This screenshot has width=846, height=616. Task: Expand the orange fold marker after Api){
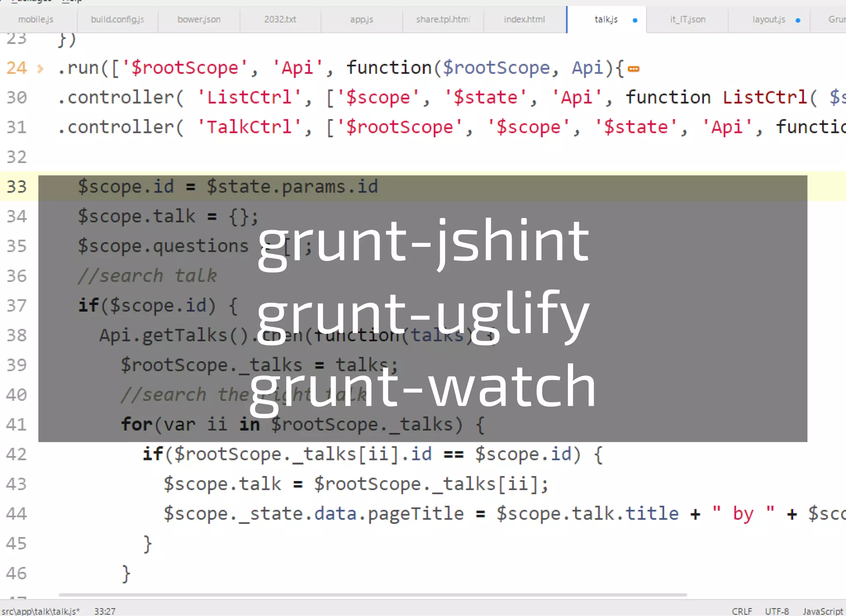(634, 69)
